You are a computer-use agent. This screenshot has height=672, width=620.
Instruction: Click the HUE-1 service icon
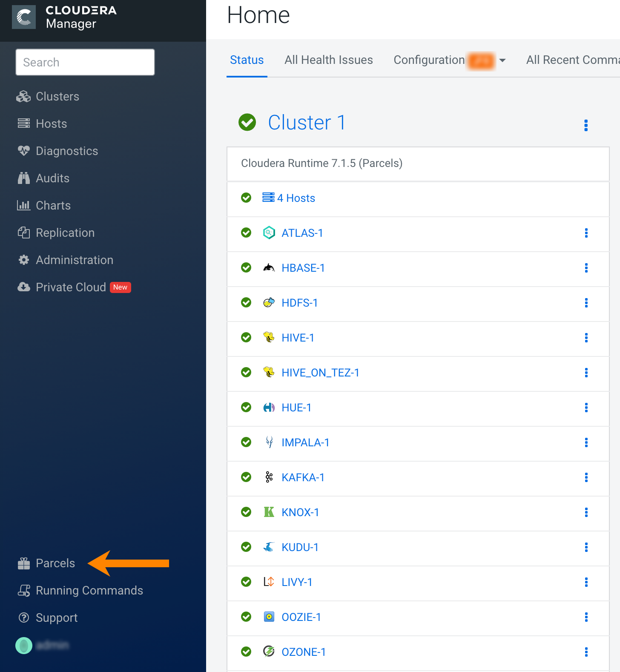coord(269,408)
